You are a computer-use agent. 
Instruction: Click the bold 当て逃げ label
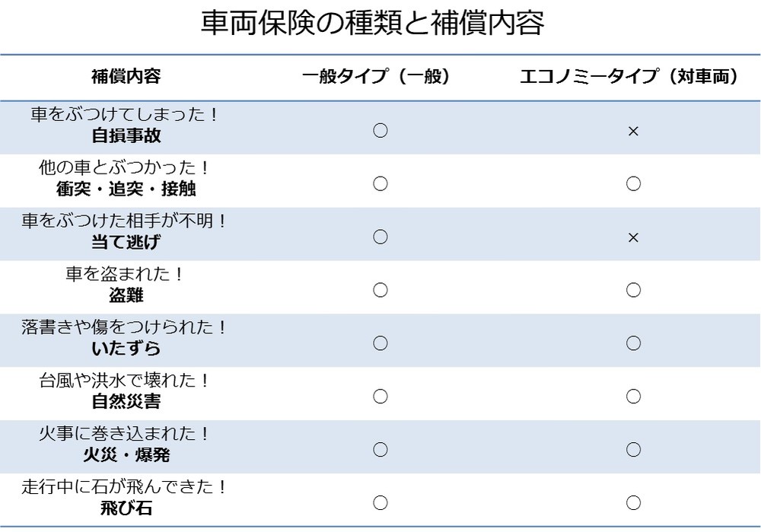pyautogui.click(x=126, y=243)
